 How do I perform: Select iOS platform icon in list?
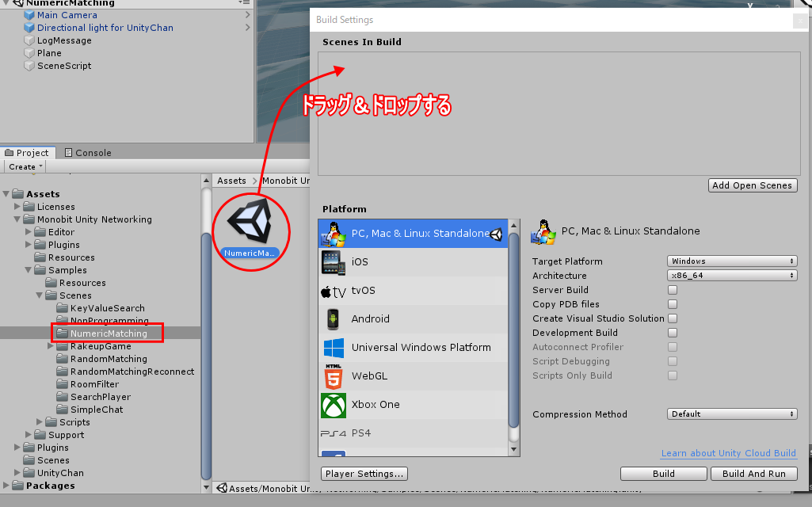coord(334,262)
